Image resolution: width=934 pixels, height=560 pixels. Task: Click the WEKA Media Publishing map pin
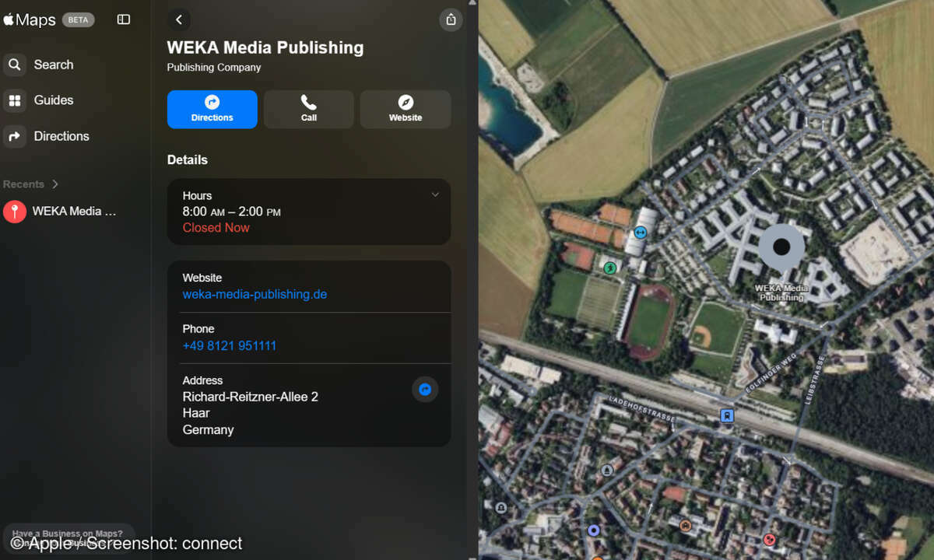click(781, 249)
